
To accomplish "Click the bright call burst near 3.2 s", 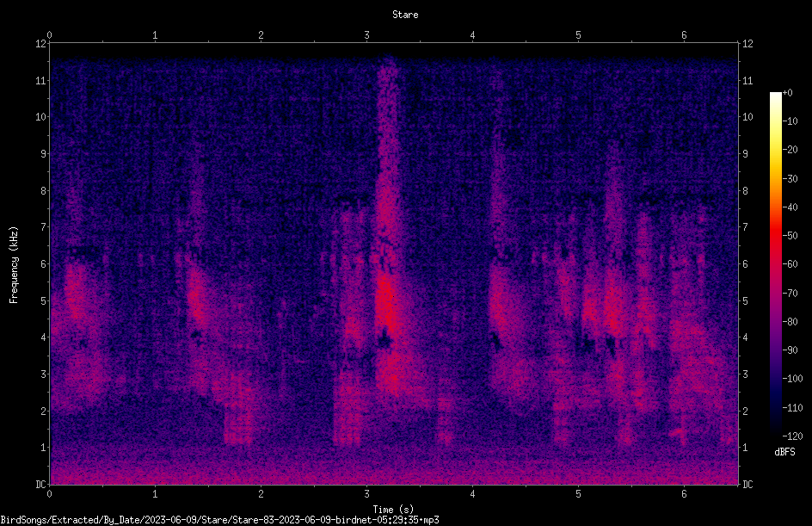I will tap(386, 303).
